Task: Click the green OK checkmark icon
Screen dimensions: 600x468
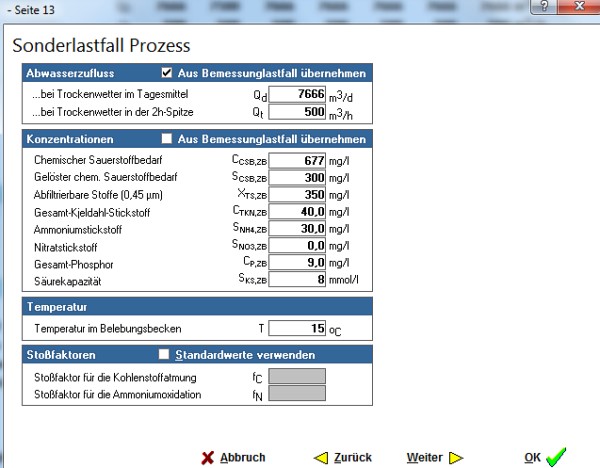Action: (x=557, y=457)
